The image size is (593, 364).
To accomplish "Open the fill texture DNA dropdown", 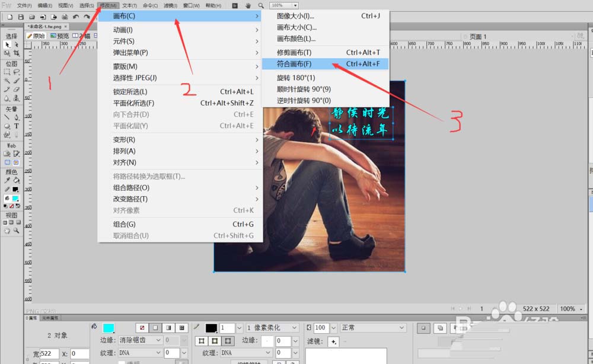I will coord(141,353).
